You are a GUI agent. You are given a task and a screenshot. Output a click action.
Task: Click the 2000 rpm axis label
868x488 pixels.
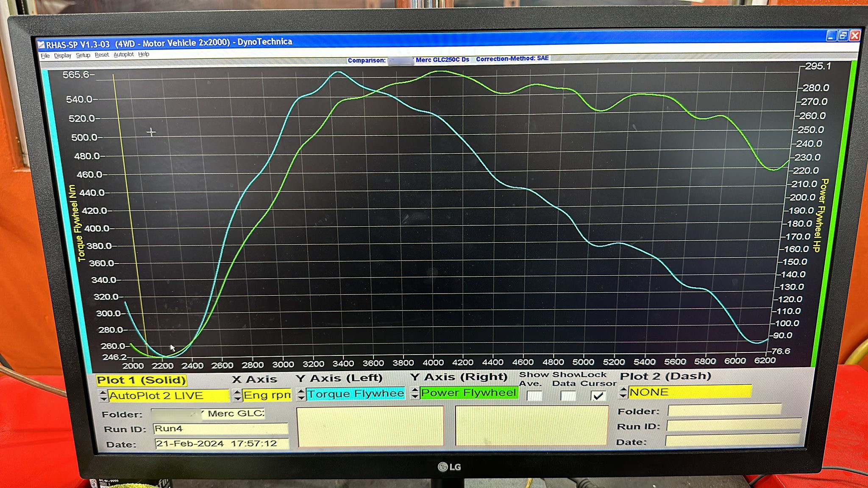point(133,366)
